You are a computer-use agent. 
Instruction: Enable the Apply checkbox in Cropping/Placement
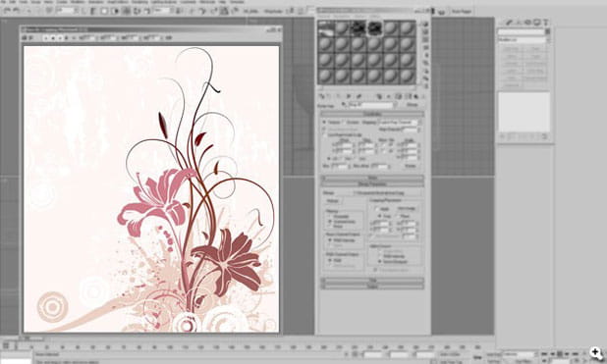pyautogui.click(x=376, y=209)
